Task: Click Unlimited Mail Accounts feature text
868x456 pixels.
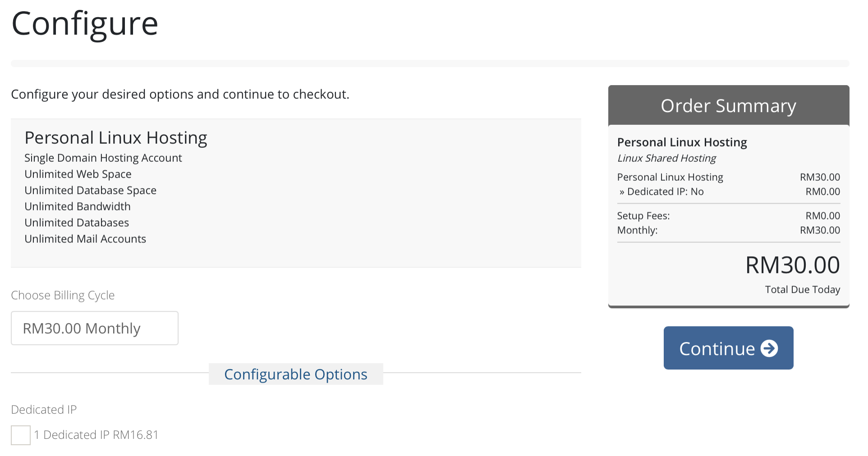Action: click(85, 239)
